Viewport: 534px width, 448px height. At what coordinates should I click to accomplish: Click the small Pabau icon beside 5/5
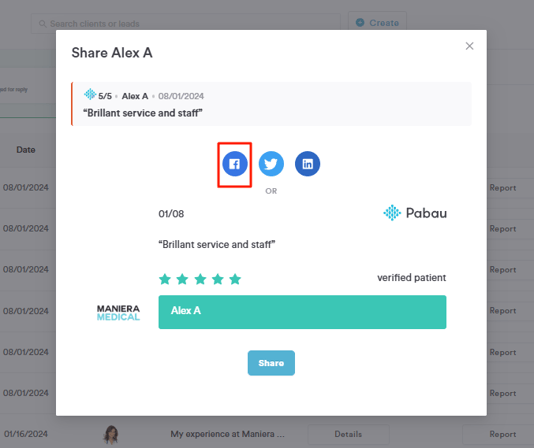tap(90, 94)
